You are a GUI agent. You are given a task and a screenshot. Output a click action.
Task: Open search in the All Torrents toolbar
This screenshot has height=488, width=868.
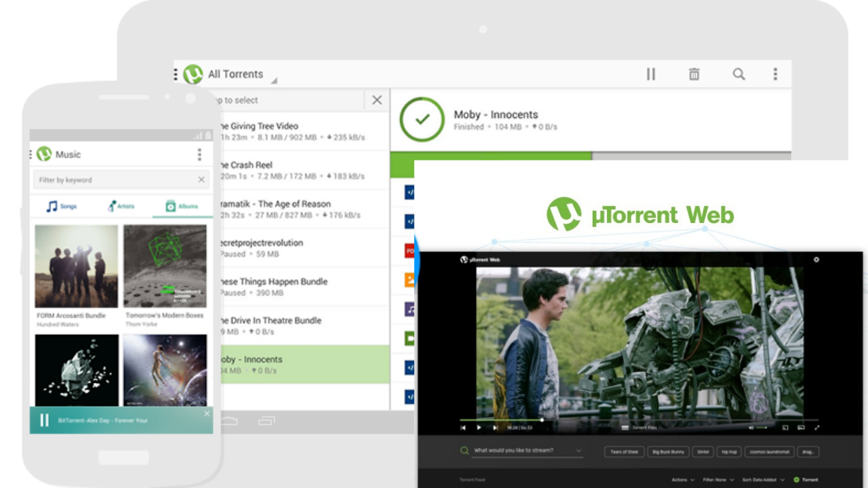(x=739, y=75)
